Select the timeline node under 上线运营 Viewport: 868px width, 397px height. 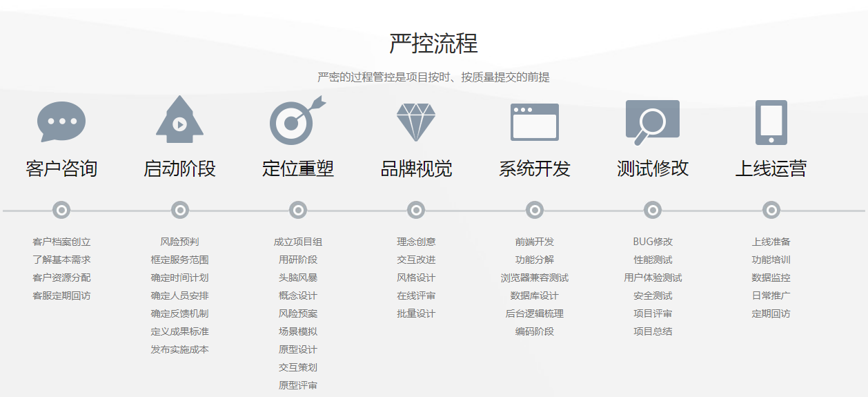click(771, 210)
